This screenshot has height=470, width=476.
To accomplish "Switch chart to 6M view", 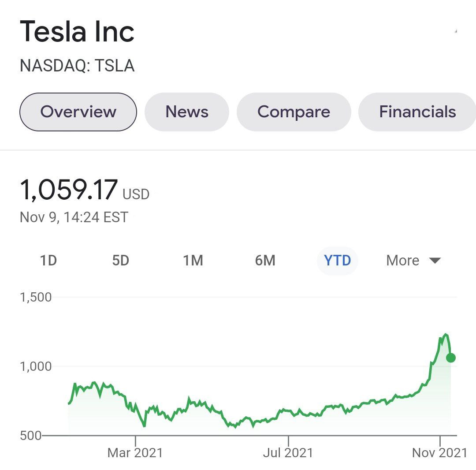I will (265, 260).
